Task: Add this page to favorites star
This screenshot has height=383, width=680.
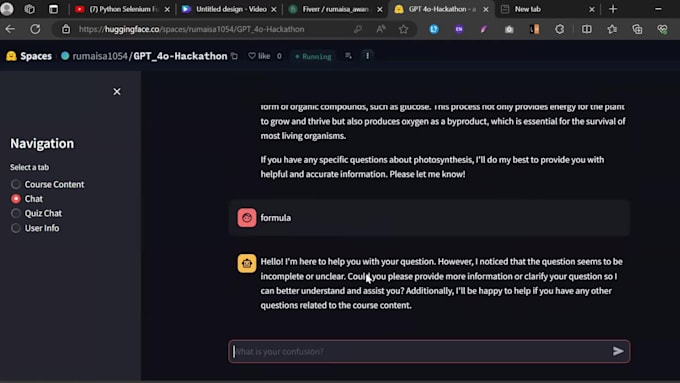Action: 403,29
